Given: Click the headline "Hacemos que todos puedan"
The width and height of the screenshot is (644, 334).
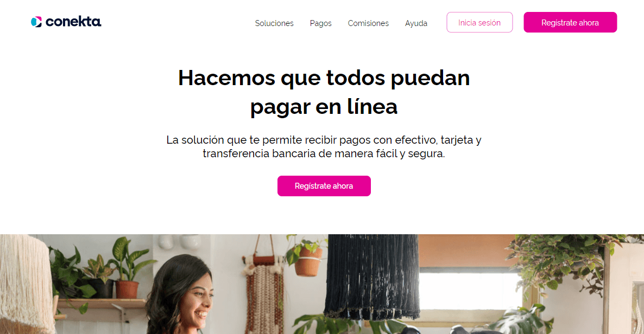Looking at the screenshot, I should tap(324, 78).
